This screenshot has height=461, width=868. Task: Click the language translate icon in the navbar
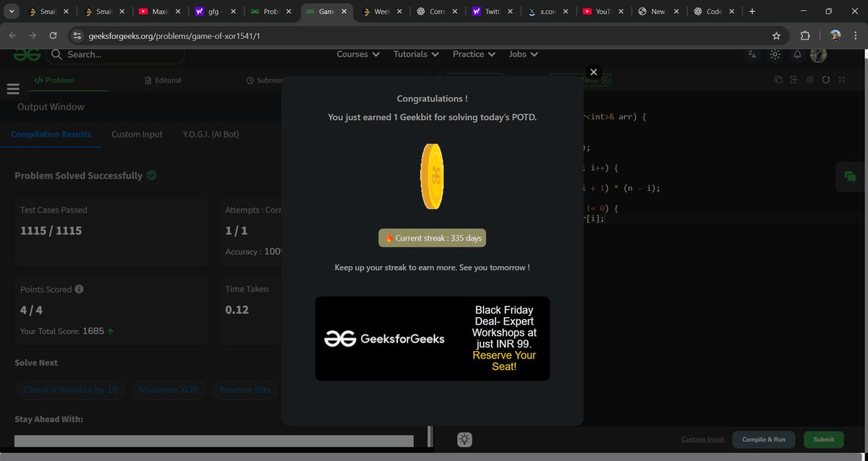(x=752, y=54)
